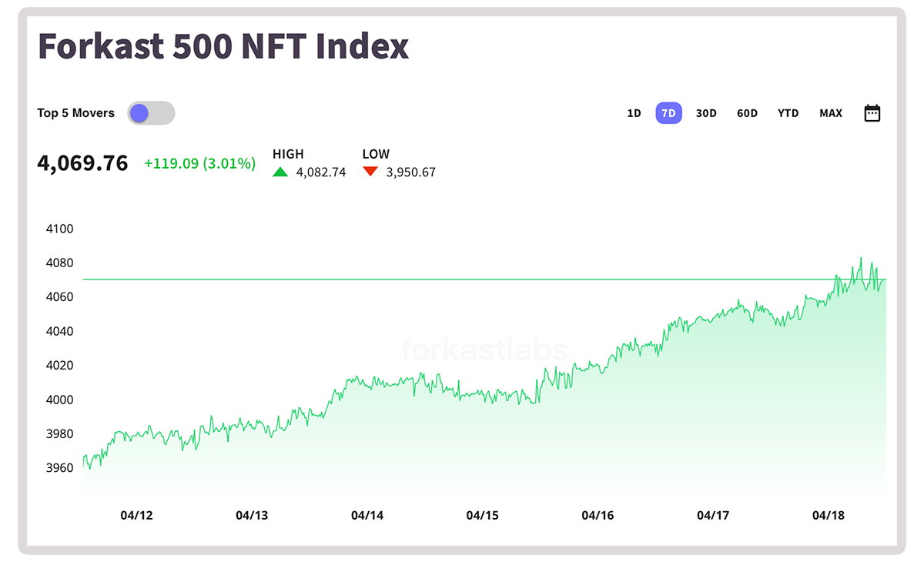
Task: Click the forkastlabs watermark in chart
Action: click(x=484, y=350)
